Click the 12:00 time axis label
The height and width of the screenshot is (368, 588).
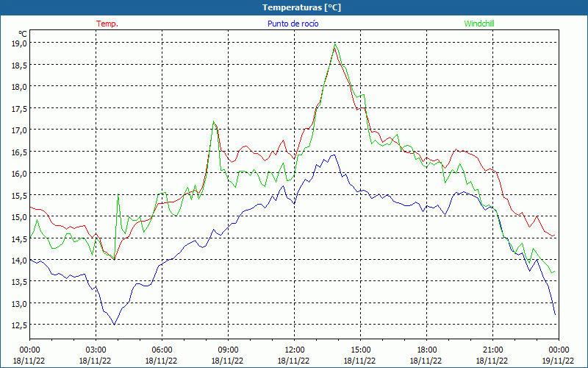click(295, 350)
